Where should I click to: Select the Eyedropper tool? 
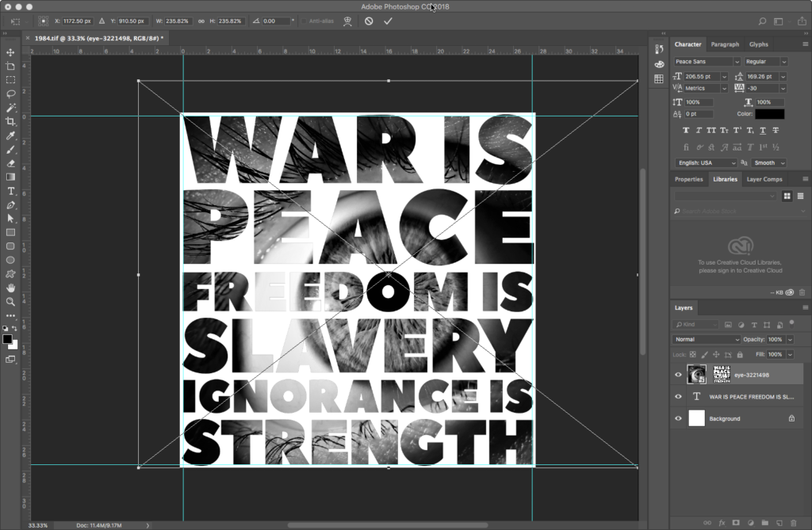(x=10, y=135)
